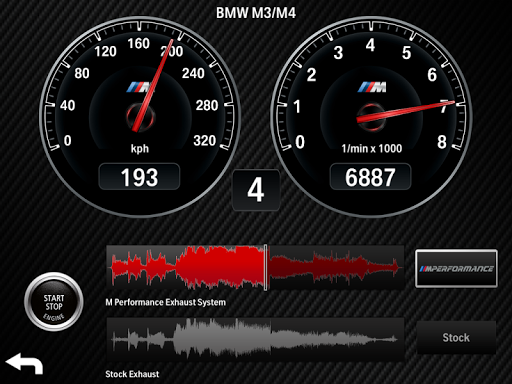Click the M logo on the speedometer
This screenshot has width=512, height=384.
140,87
